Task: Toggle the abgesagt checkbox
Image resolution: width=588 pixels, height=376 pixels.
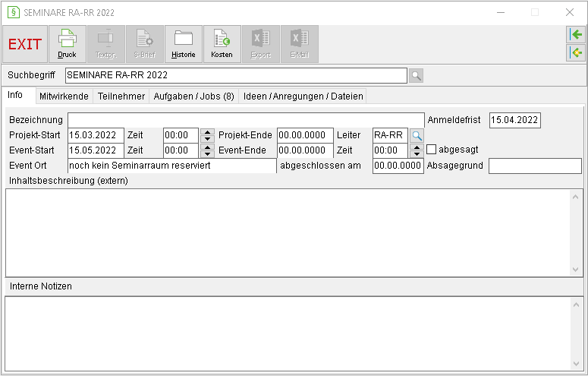Action: [x=431, y=150]
